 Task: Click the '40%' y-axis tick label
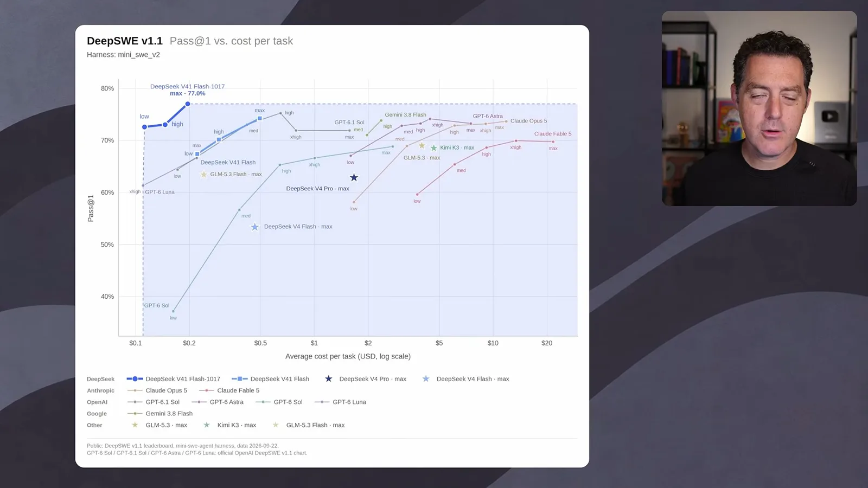tap(107, 297)
